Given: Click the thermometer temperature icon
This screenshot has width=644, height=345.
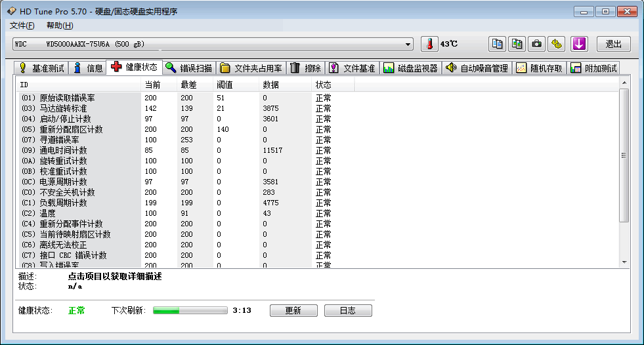Looking at the screenshot, I should [429, 44].
